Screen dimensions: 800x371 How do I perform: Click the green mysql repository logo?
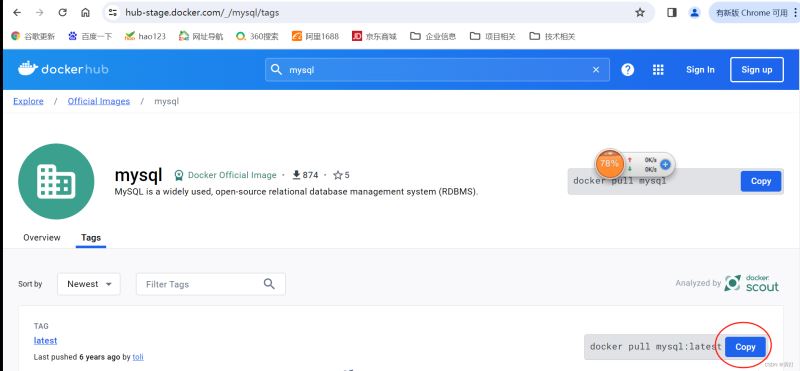[56, 181]
